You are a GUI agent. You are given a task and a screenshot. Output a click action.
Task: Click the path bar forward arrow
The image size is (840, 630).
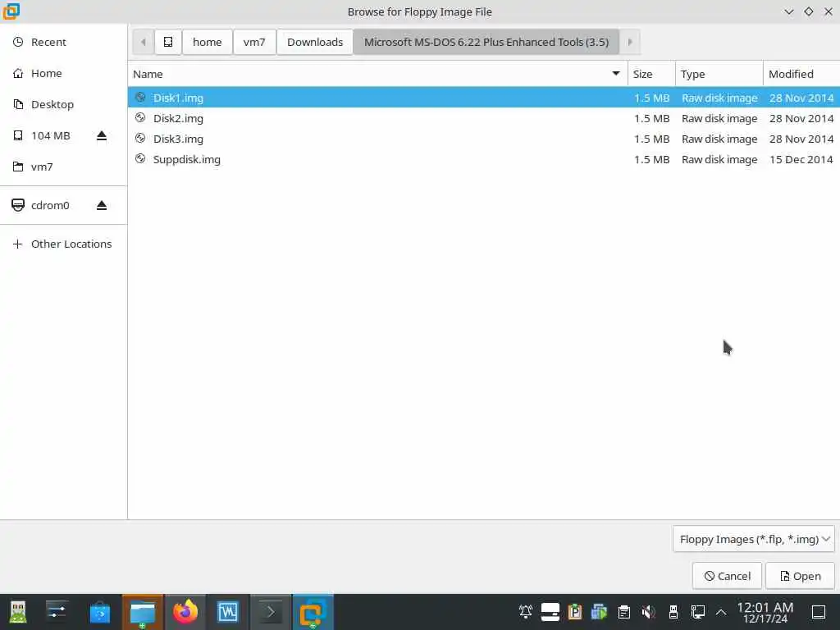tap(630, 42)
